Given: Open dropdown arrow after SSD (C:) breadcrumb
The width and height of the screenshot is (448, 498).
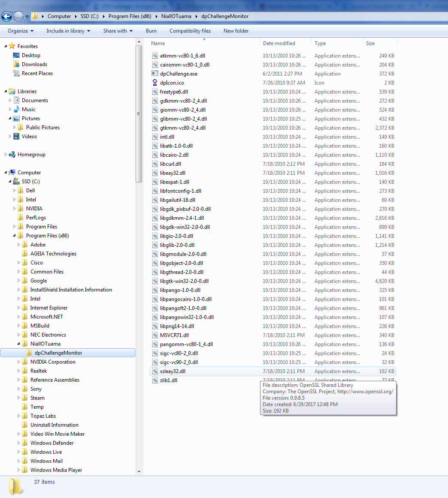Looking at the screenshot, I should (103, 16).
